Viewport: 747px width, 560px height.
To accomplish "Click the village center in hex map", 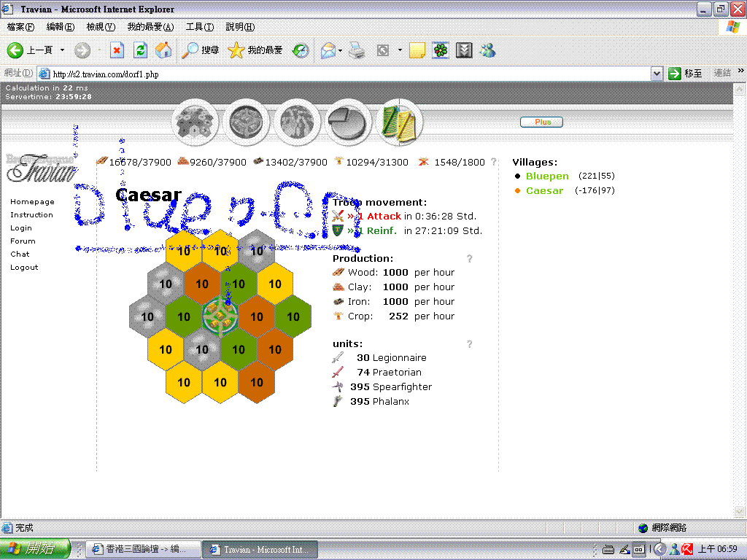I will tap(220, 316).
